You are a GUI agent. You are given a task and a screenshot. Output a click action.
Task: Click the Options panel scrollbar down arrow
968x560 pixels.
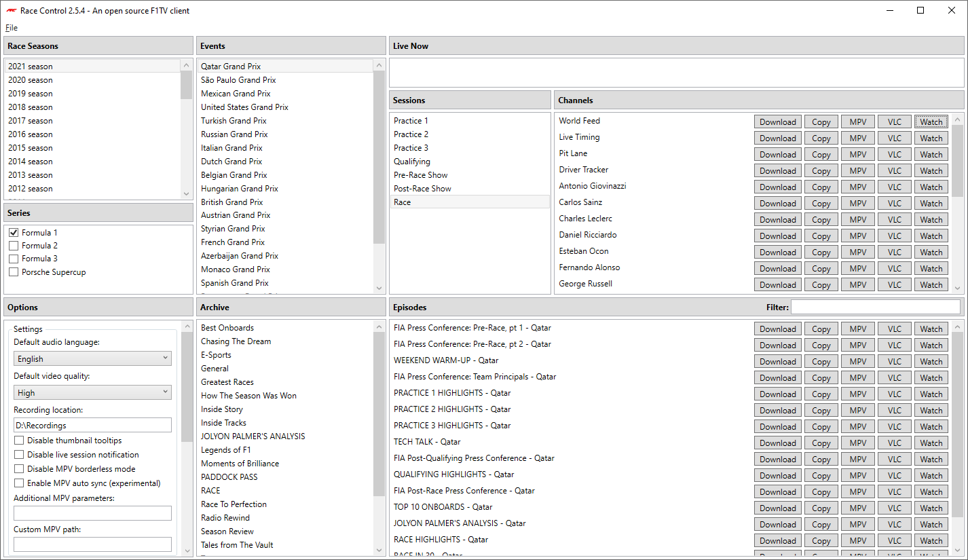click(187, 550)
